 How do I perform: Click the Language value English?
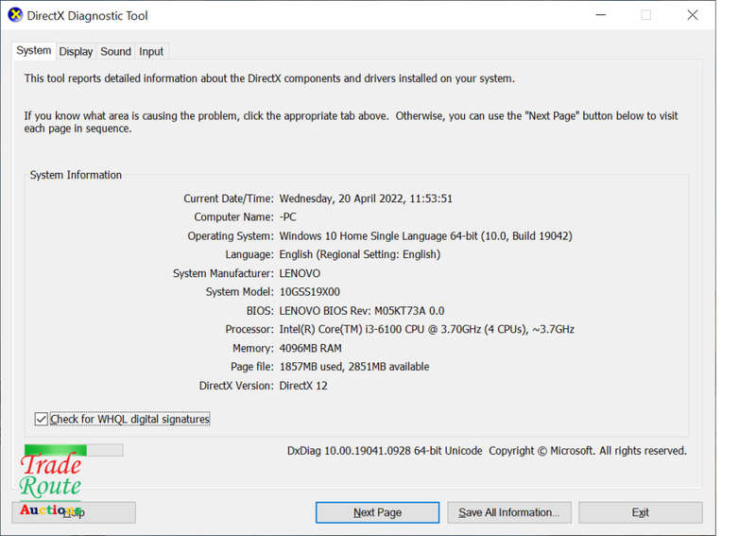[360, 254]
